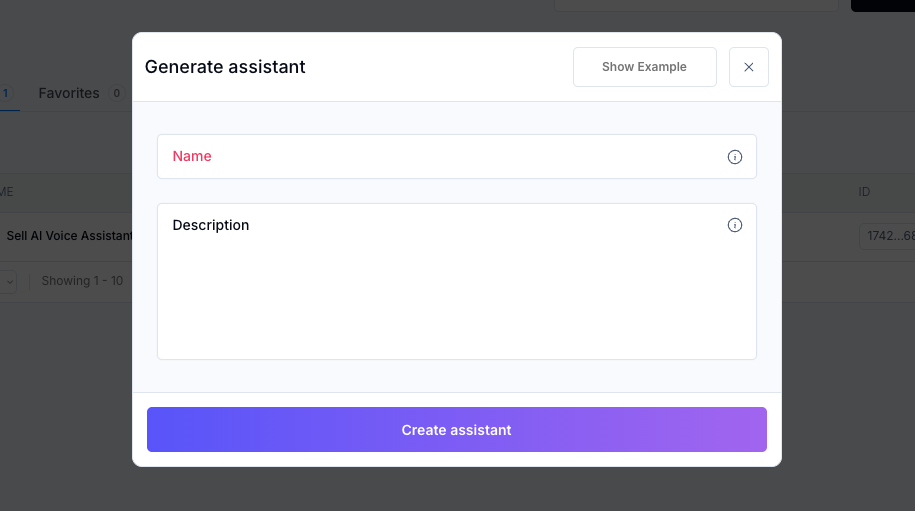Viewport: 915px width, 511px height.
Task: Click the Showing 1 - 10 pagination text
Action: point(82,281)
